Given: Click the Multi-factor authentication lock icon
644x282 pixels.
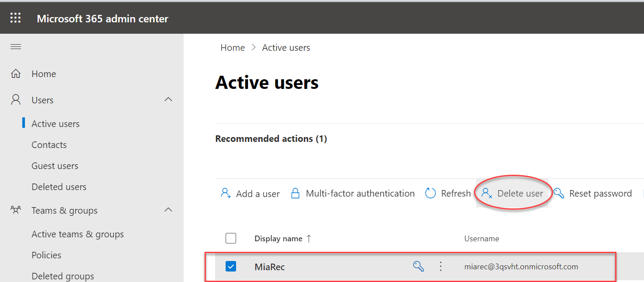Looking at the screenshot, I should point(296,193).
